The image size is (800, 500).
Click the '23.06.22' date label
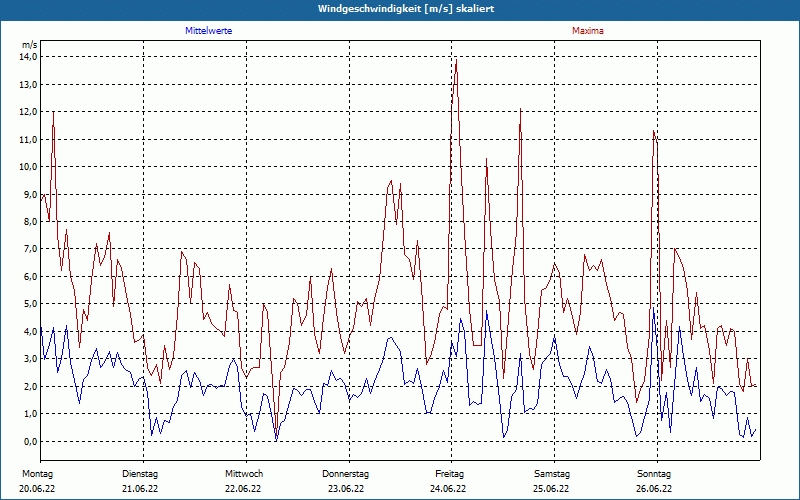(x=346, y=489)
